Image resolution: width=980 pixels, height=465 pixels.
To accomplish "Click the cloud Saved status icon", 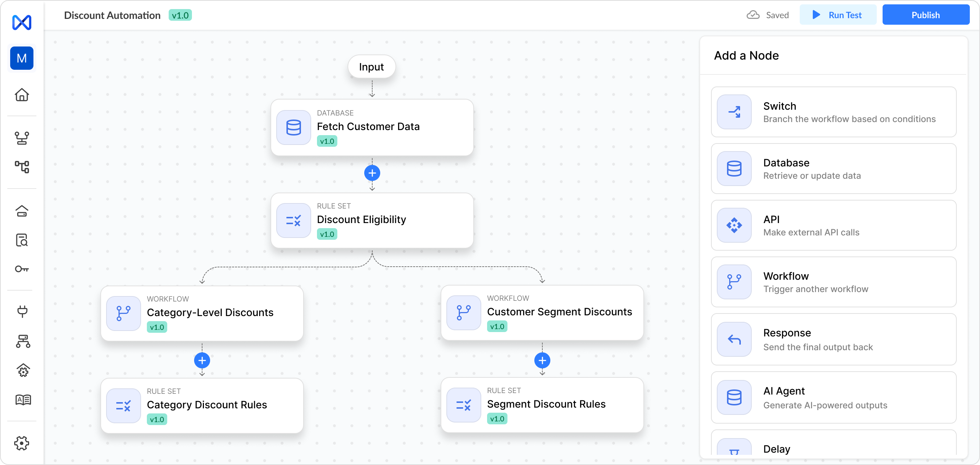I will [753, 15].
